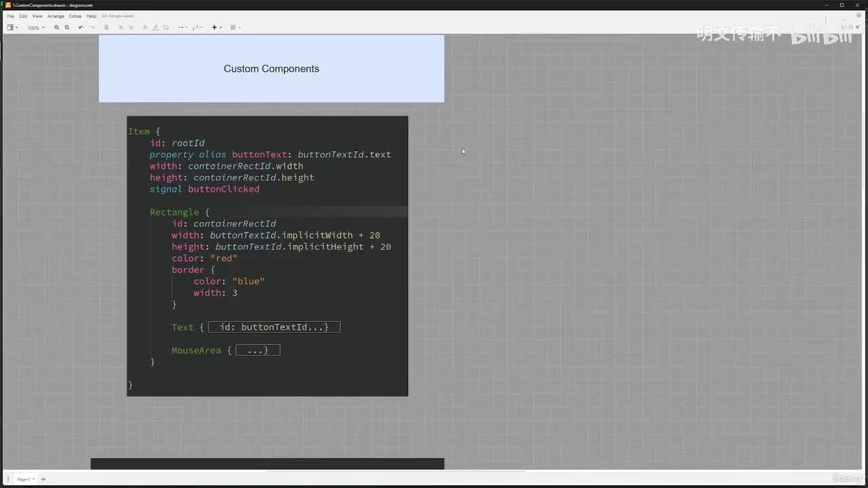Zoom in on the diagram
Viewport: 868px width, 488px height.
coord(57,28)
